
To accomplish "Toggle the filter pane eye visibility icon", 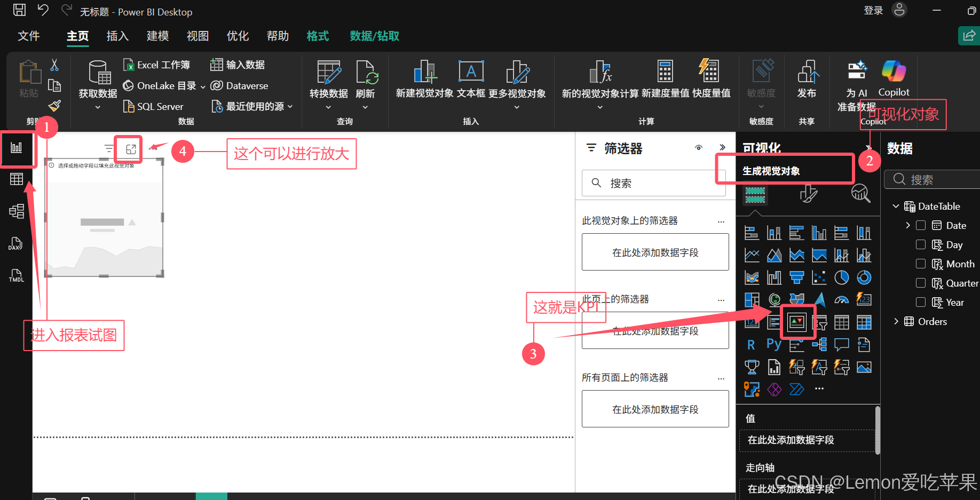I will point(699,148).
